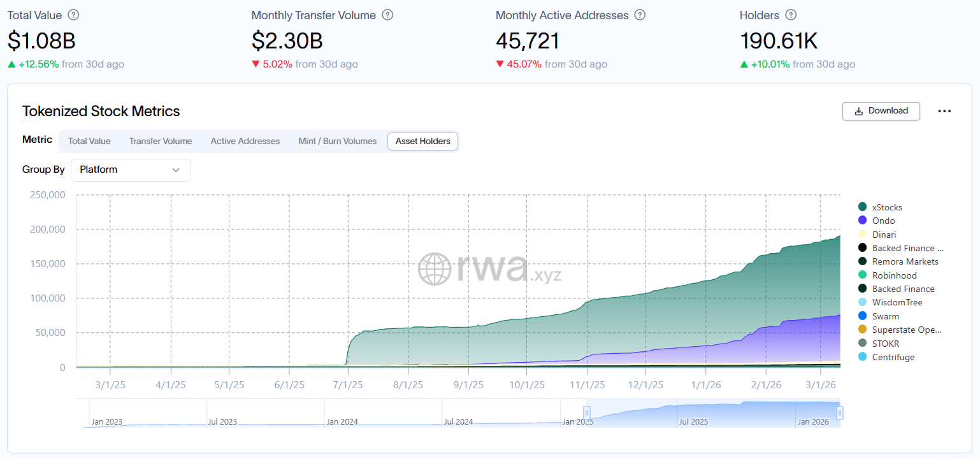Select the Transfer Volume metric tab
The width and height of the screenshot is (980, 459).
click(x=161, y=142)
